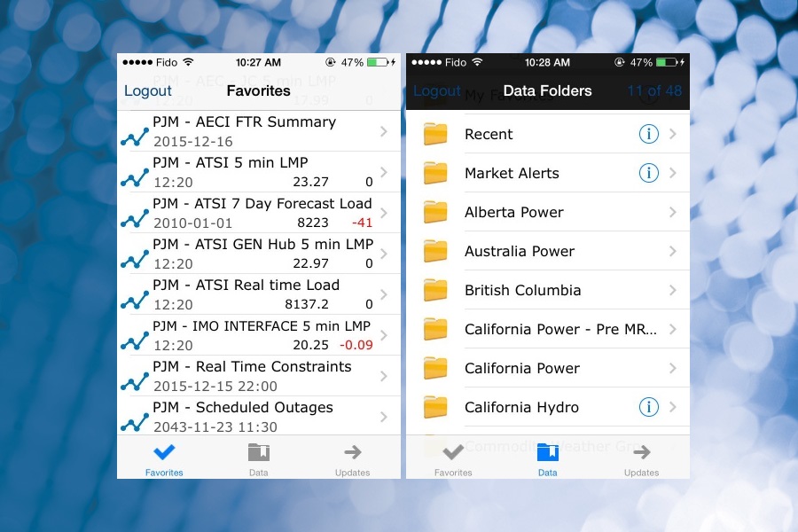Tap the 22.97 price value
Viewport: 798px width, 532px height.
point(311,263)
